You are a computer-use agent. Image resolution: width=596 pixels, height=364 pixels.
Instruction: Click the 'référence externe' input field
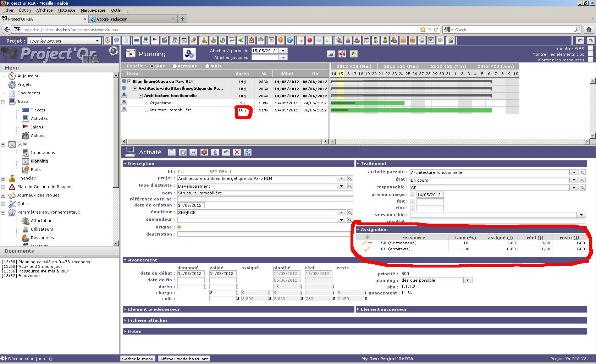[x=265, y=199]
